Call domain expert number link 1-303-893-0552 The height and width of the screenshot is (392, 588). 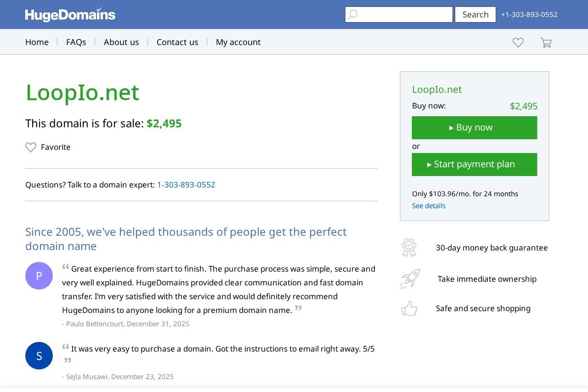186,185
